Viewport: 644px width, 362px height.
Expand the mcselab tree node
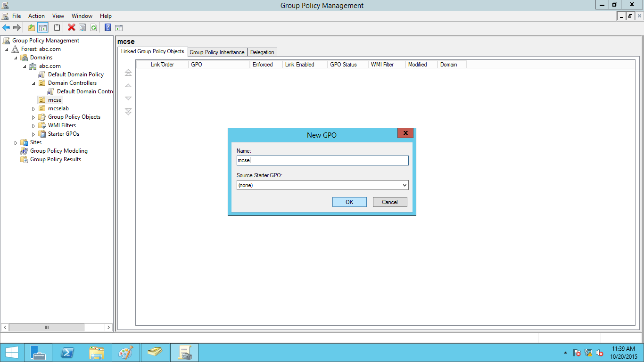33,109
